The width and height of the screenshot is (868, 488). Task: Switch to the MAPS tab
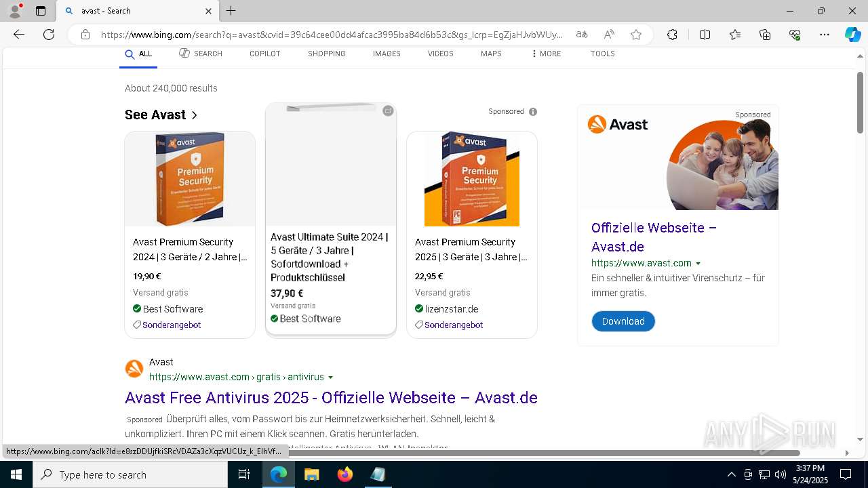click(491, 54)
